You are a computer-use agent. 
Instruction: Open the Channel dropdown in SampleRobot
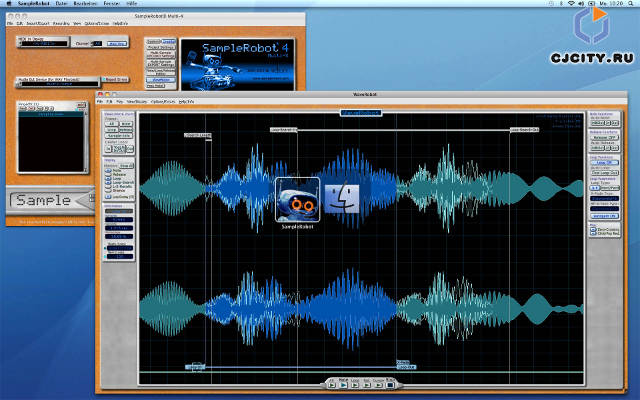pos(98,44)
